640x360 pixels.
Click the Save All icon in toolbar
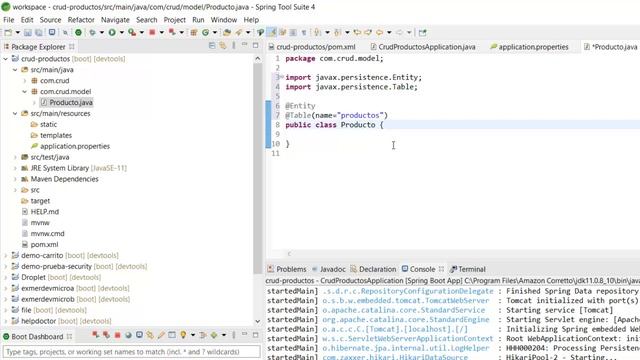coord(39,32)
